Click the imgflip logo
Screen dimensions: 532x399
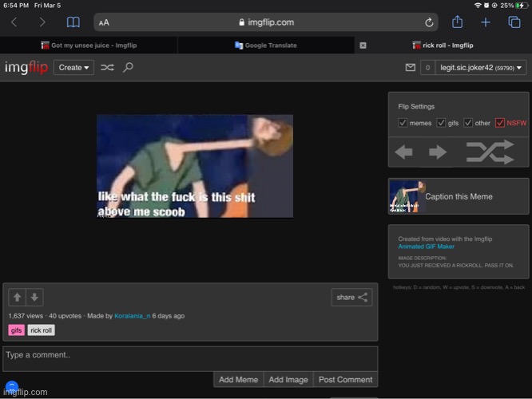[26, 68]
